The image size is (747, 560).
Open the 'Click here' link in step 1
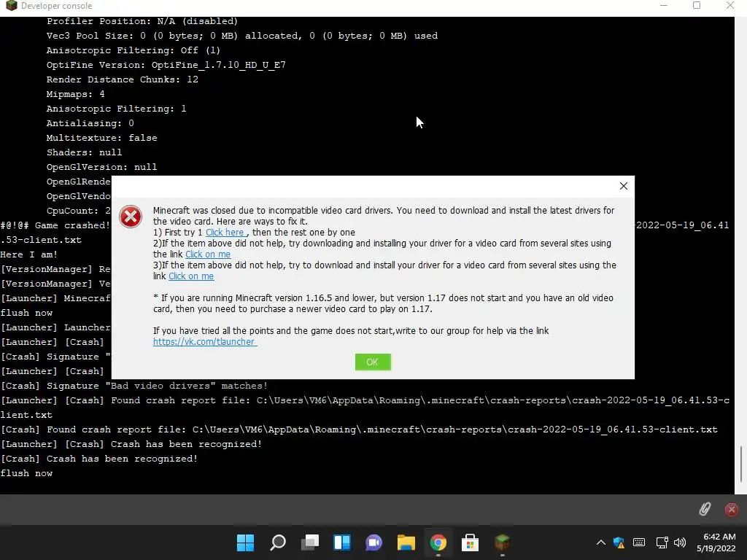[226, 233]
